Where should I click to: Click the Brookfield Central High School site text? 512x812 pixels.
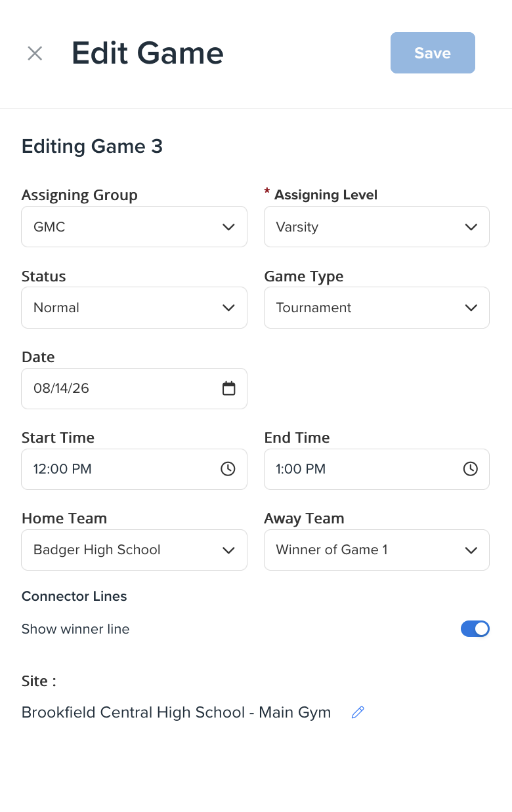click(176, 712)
